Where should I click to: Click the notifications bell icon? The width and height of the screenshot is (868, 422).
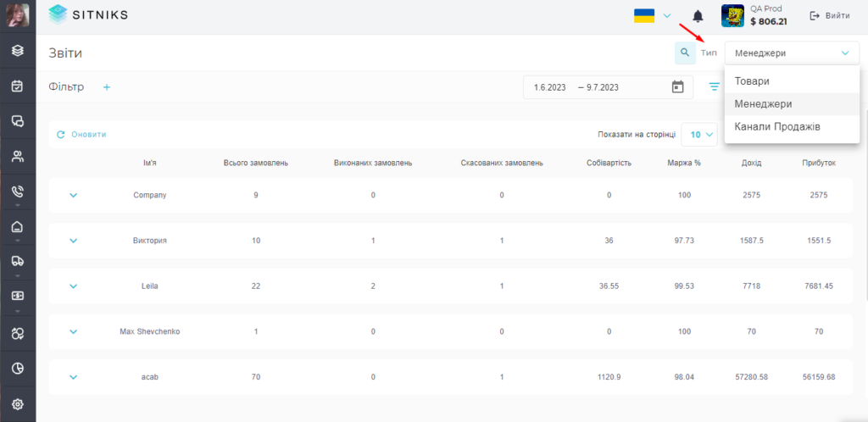tap(698, 16)
